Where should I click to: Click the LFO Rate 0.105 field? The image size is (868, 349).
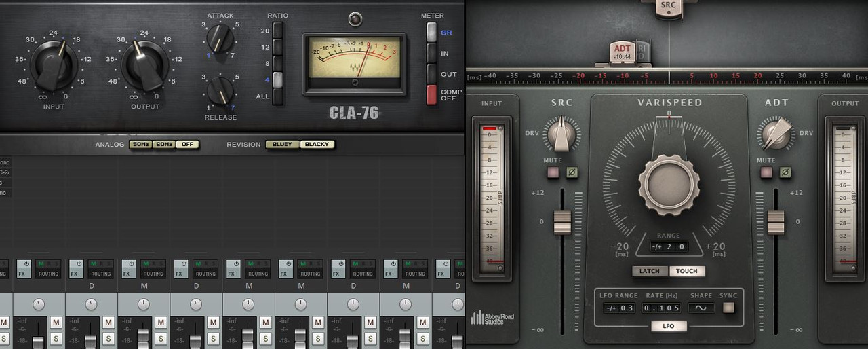point(662,308)
